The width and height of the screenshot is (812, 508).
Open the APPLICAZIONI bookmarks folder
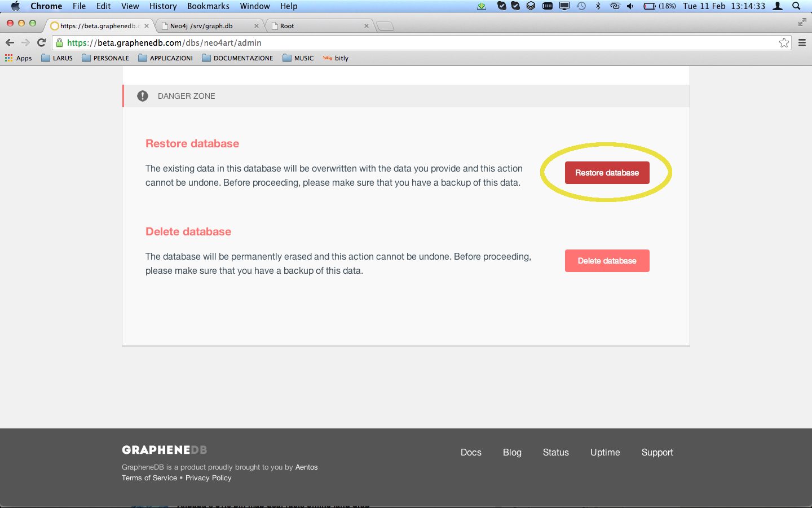point(165,58)
